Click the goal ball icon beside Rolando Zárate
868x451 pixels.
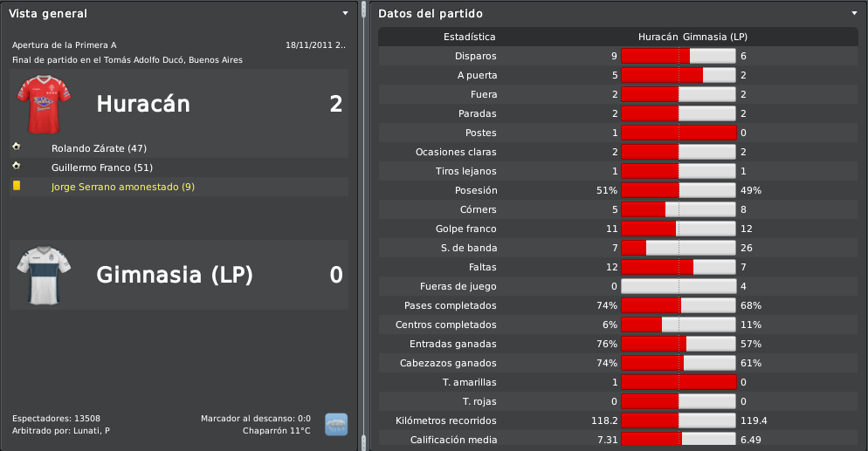(17, 147)
